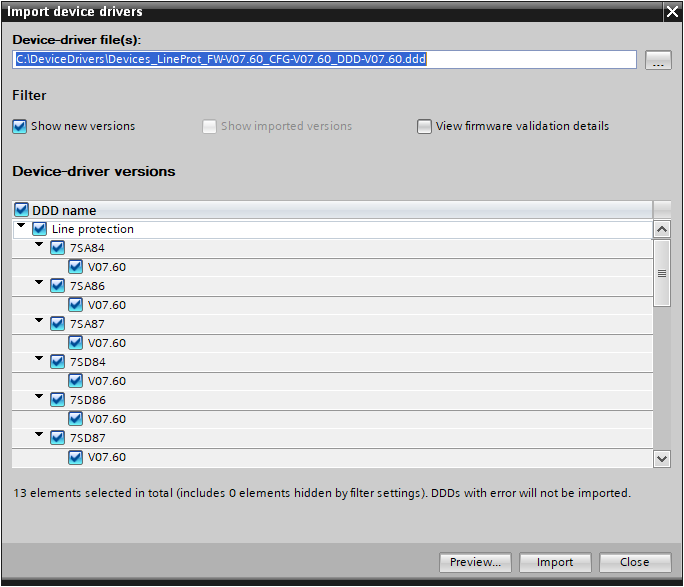Click the vertical scrollbar thumb

(662, 273)
